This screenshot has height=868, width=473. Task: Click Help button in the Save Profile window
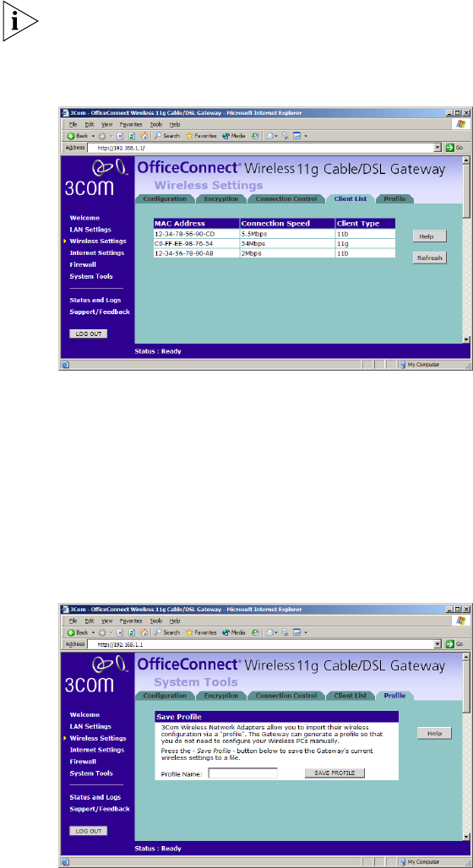pos(434,734)
